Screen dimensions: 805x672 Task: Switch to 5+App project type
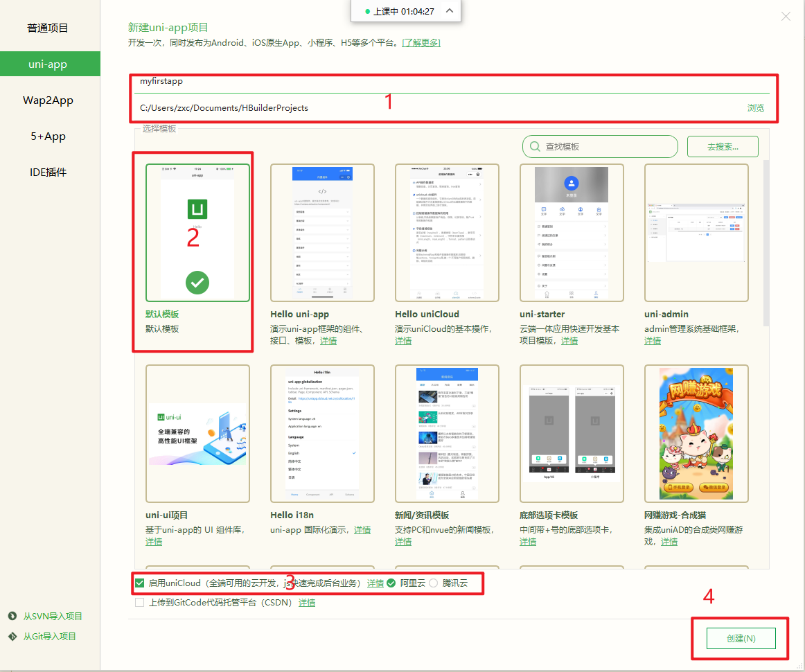coord(48,136)
